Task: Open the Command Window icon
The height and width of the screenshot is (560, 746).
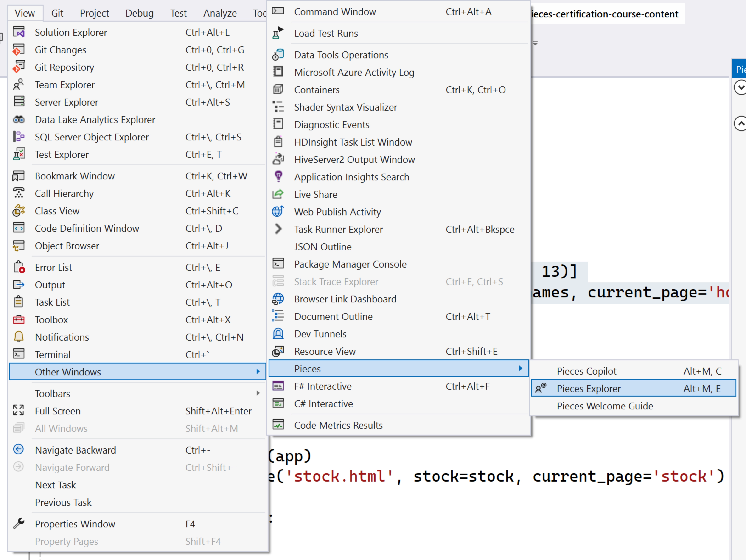Action: (278, 11)
